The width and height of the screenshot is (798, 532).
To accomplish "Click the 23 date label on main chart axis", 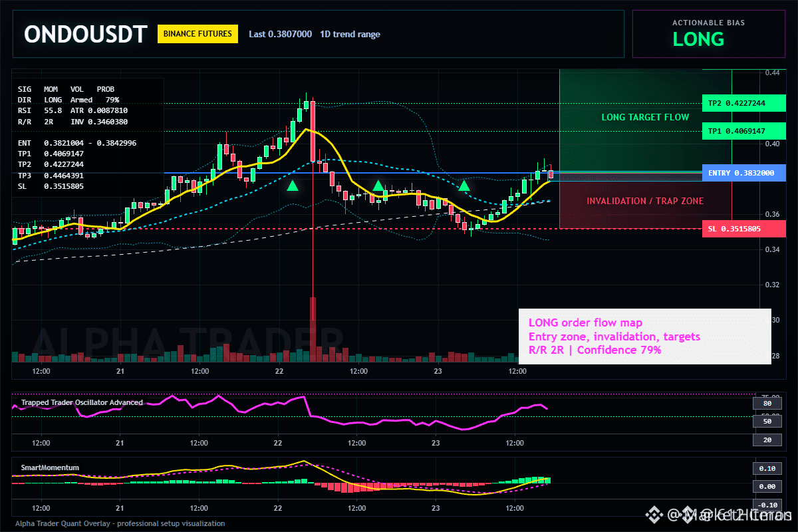I will [x=438, y=370].
